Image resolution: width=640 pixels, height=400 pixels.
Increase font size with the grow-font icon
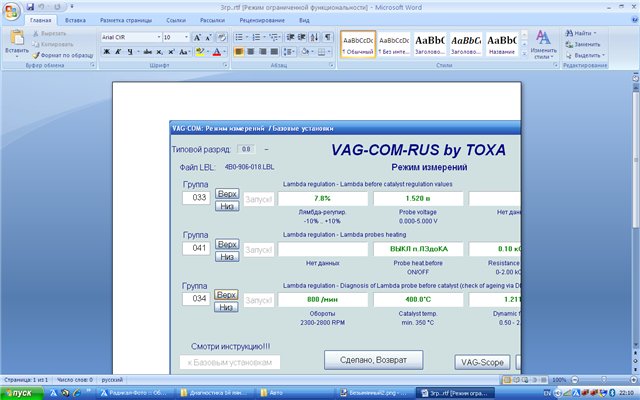(197, 38)
